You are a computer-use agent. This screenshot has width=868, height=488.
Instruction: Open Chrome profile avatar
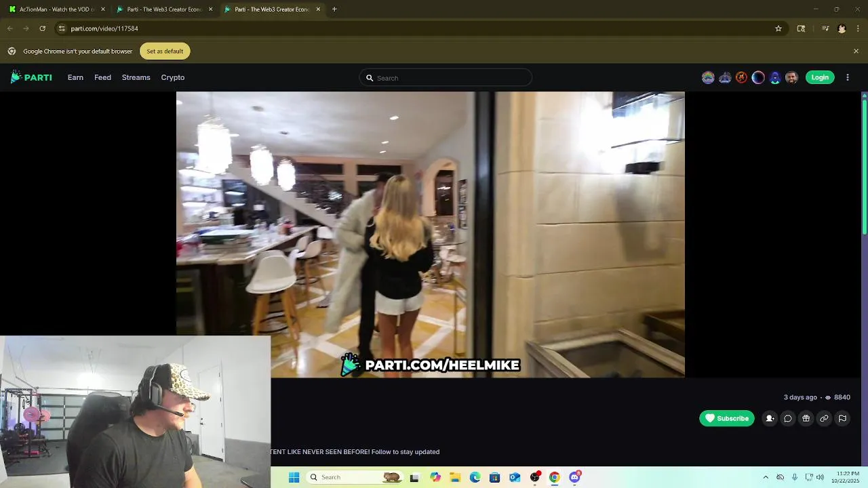click(x=842, y=28)
